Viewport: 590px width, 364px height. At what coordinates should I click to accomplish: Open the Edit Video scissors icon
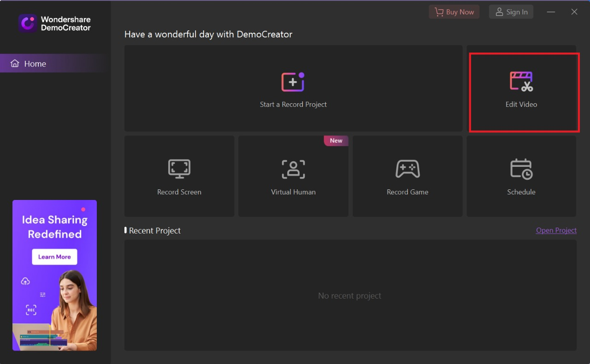click(x=521, y=82)
